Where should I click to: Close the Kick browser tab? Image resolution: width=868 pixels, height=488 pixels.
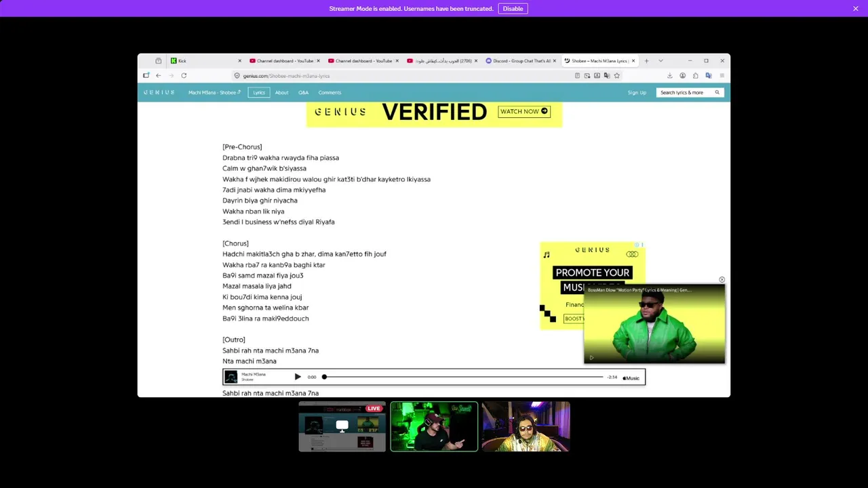(x=239, y=61)
